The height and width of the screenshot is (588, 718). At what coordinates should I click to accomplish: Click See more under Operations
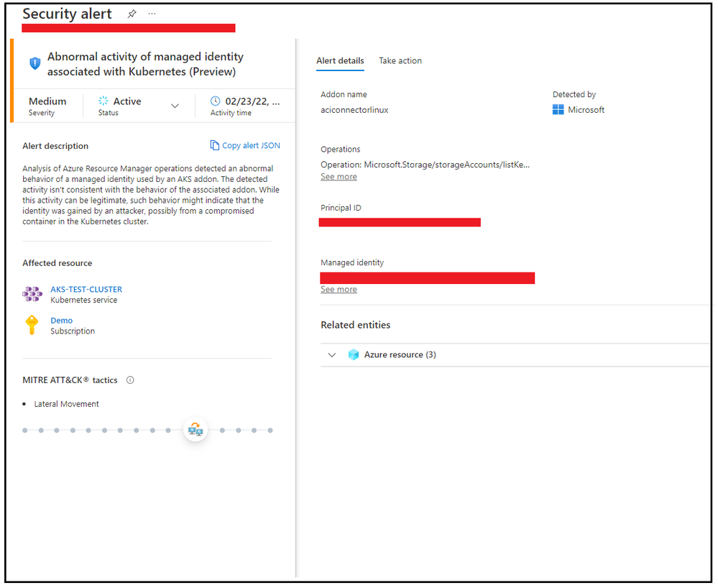(339, 177)
